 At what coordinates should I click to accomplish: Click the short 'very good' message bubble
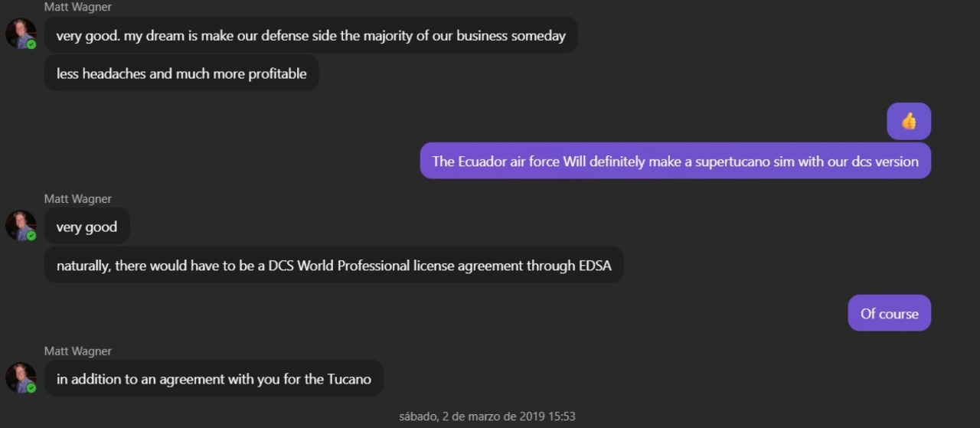point(87,227)
